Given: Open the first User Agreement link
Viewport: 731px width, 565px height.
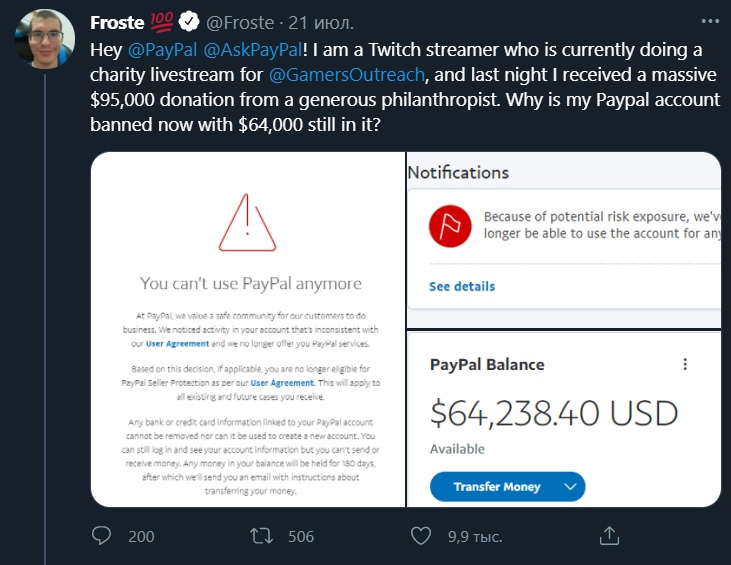Looking at the screenshot, I should click(x=177, y=344).
